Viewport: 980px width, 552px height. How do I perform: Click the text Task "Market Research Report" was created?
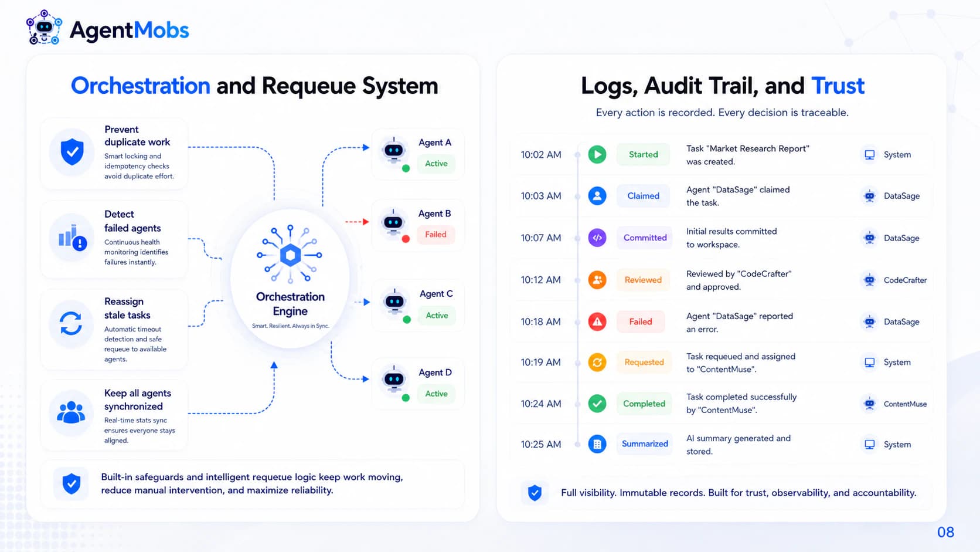pos(747,155)
